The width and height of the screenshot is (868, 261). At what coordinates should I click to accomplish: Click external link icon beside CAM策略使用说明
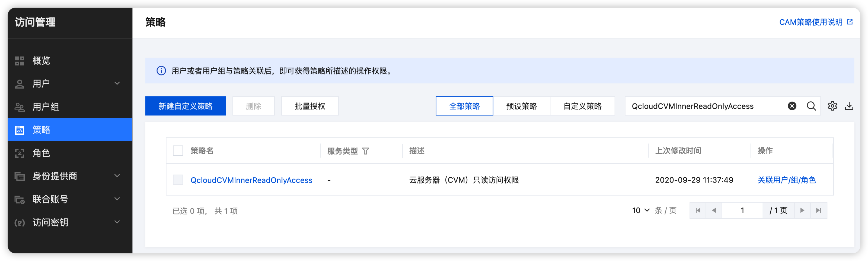point(850,22)
